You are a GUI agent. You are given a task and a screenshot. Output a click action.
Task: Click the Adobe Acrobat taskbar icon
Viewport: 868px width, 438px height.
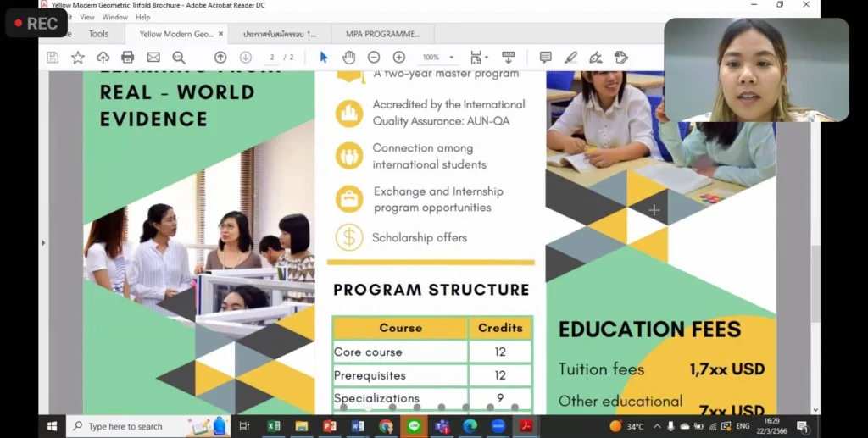pyautogui.click(x=526, y=426)
